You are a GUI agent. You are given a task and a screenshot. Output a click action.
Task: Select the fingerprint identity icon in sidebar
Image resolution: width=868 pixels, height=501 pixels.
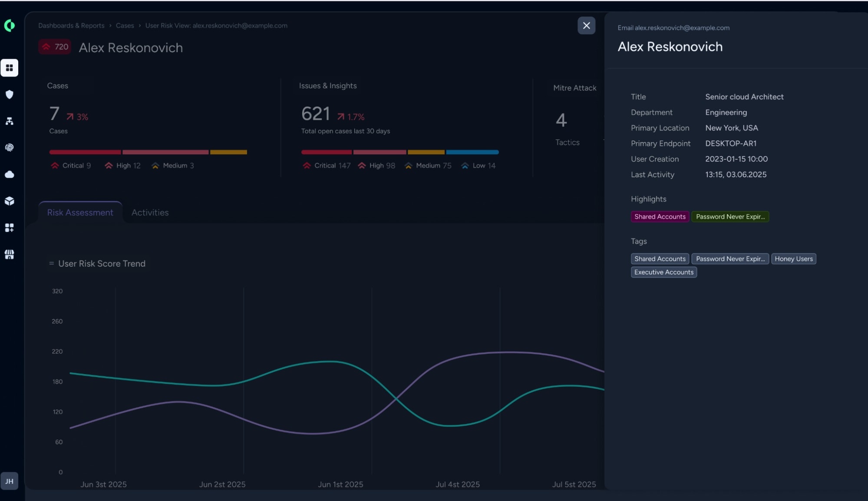(10, 148)
